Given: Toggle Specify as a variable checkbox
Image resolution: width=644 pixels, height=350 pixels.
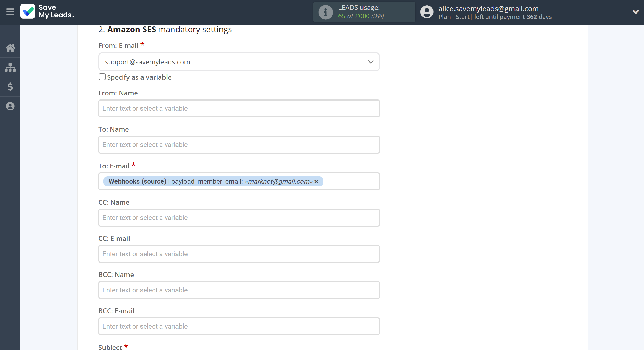Looking at the screenshot, I should pos(102,77).
